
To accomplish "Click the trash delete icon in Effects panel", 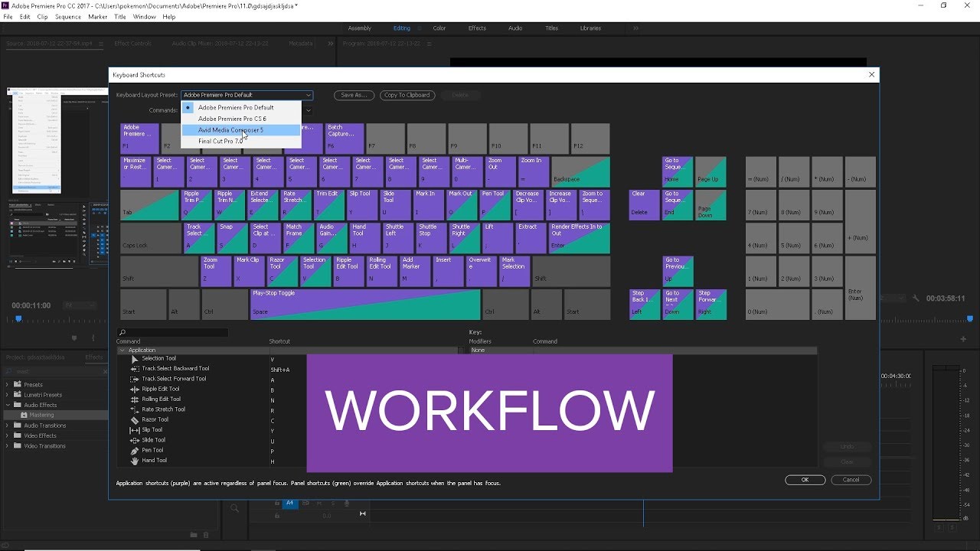I will (x=207, y=534).
